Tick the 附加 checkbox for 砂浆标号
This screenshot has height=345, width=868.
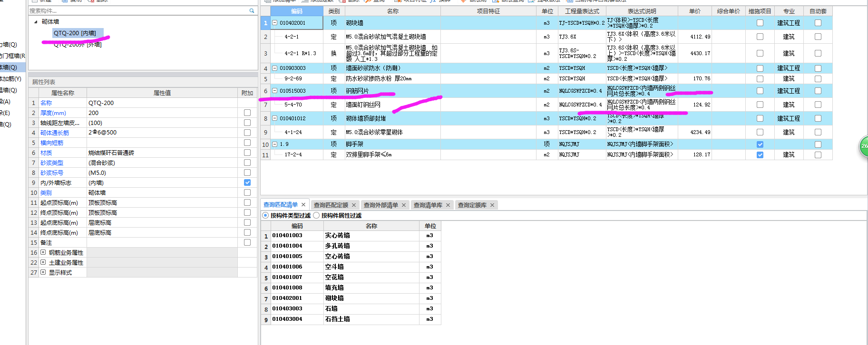[x=247, y=172]
